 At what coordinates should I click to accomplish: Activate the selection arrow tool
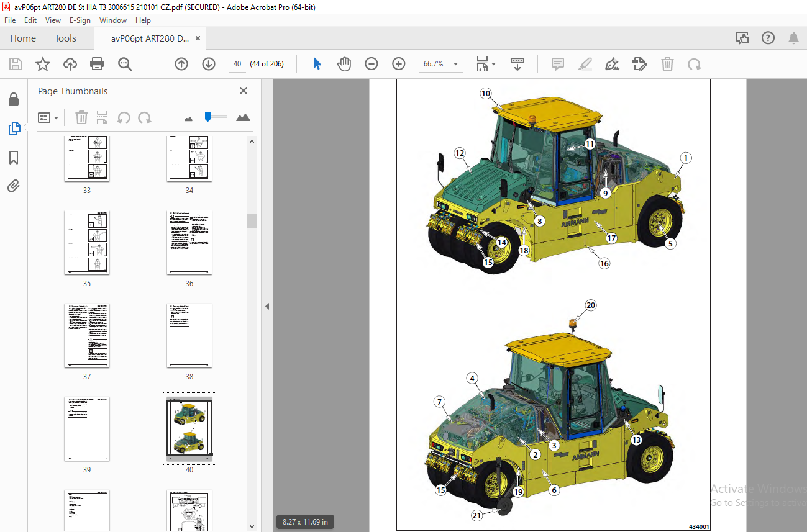(317, 64)
